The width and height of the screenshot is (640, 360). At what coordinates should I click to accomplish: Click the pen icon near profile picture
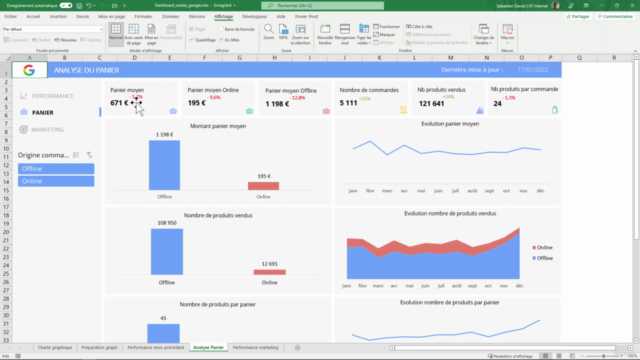(x=571, y=6)
